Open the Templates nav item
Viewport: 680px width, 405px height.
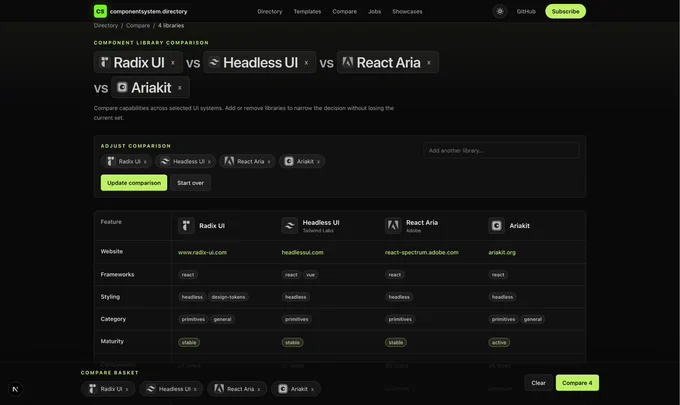[307, 12]
